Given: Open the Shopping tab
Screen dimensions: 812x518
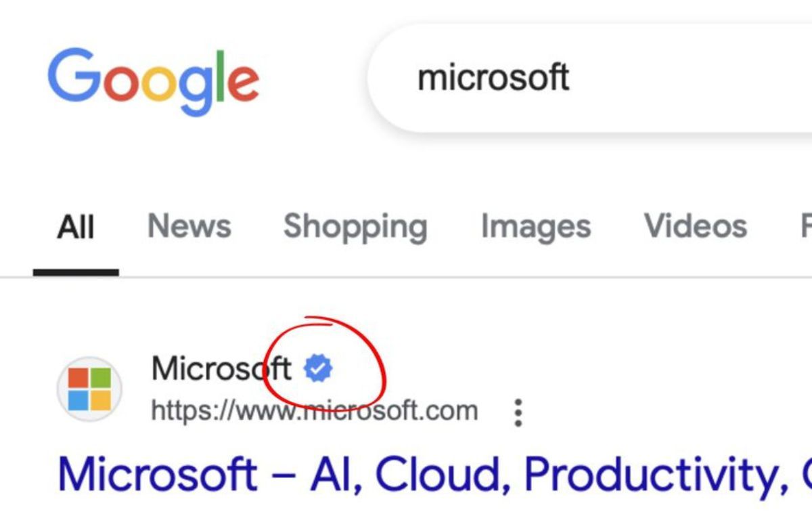Looking at the screenshot, I should pyautogui.click(x=355, y=227).
